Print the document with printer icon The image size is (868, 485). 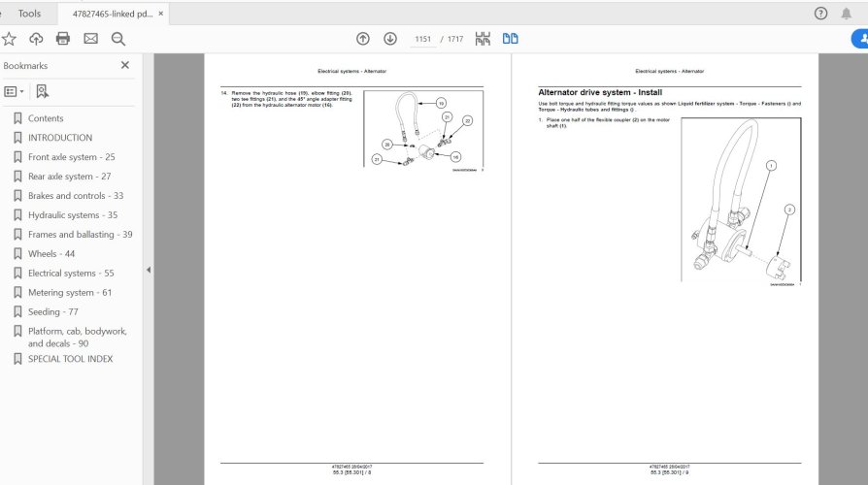(x=63, y=39)
